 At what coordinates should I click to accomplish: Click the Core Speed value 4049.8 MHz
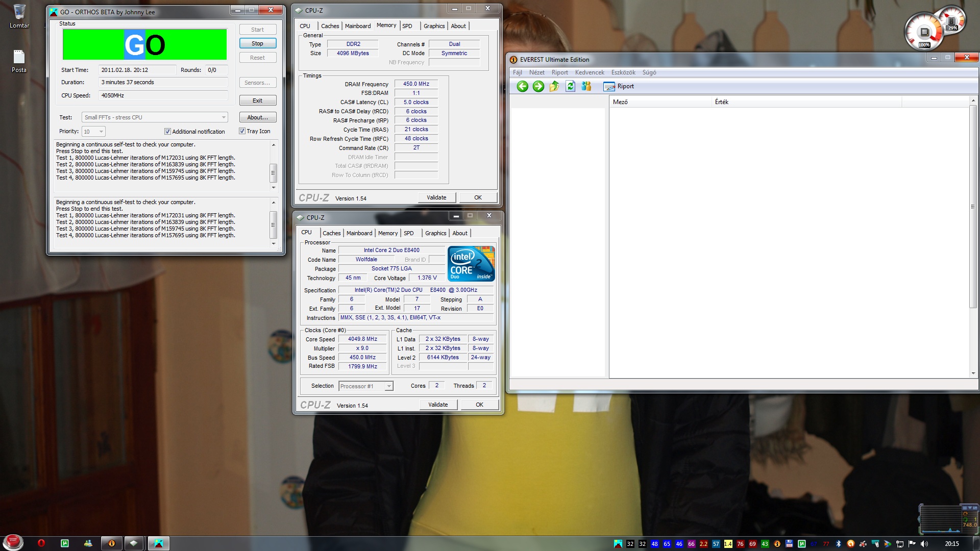point(362,339)
